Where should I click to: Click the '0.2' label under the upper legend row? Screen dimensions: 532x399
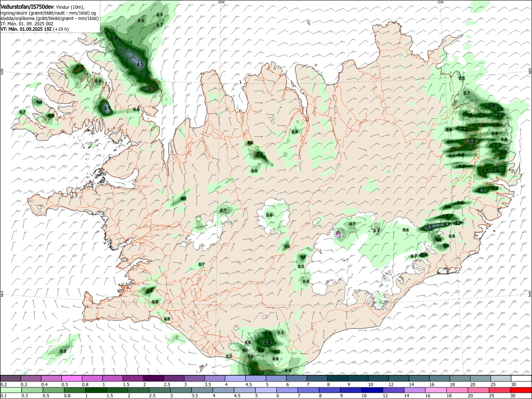click(x=3, y=384)
